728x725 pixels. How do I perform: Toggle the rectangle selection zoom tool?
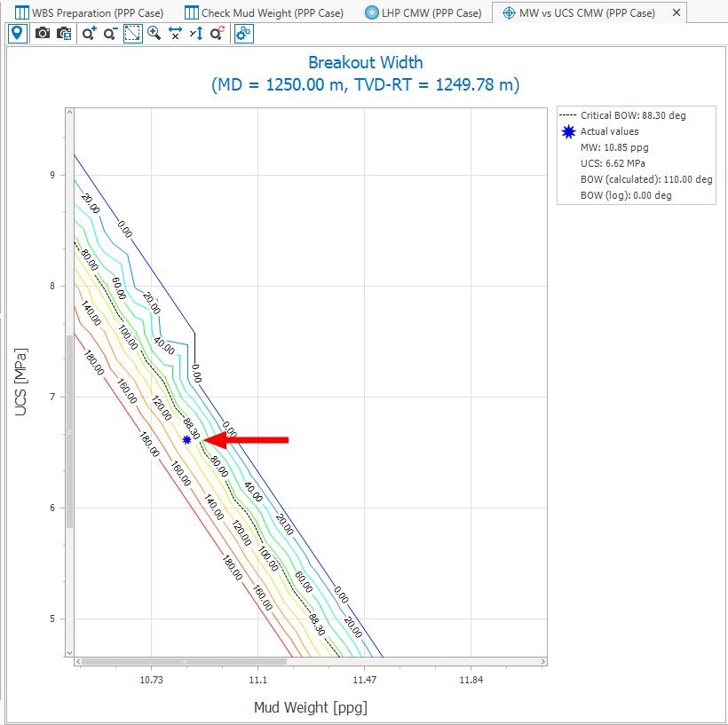[132, 34]
